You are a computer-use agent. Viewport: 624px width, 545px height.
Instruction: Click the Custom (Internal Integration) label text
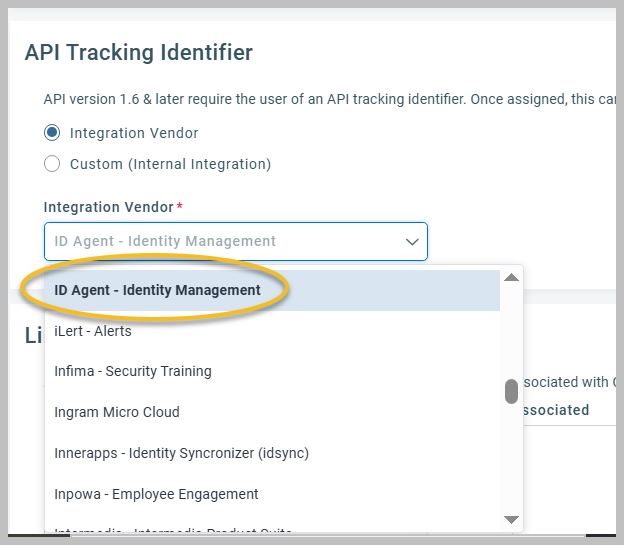[x=170, y=164]
